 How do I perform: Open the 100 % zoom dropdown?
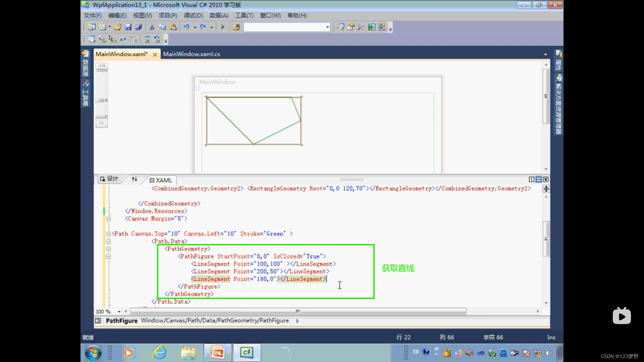[119, 312]
